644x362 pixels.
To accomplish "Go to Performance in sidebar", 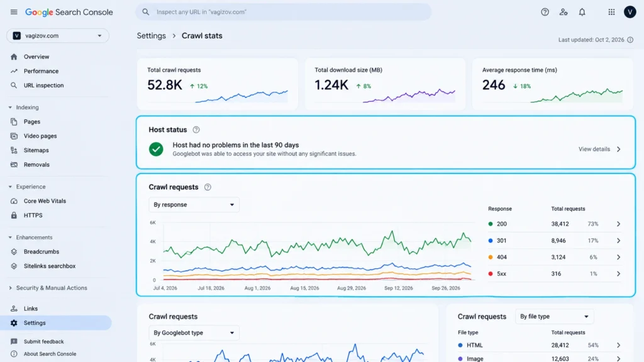I will [x=41, y=71].
